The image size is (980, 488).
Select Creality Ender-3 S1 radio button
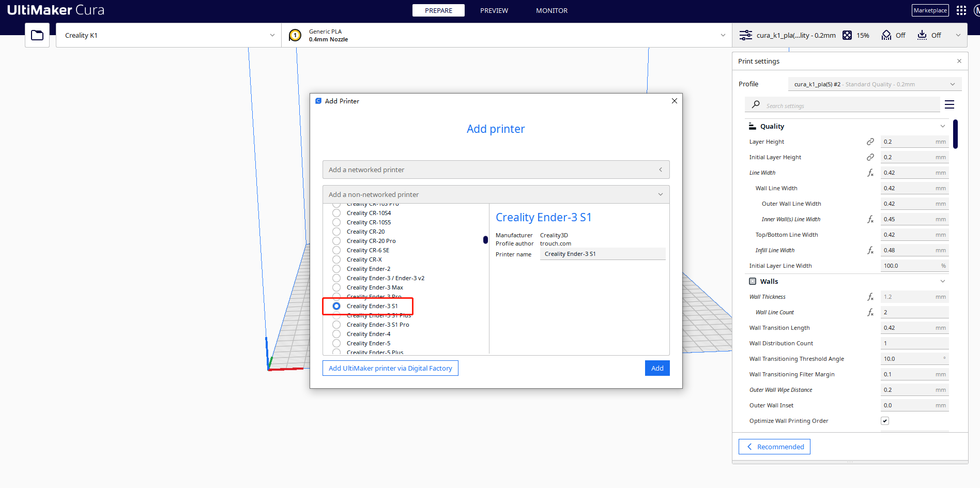(x=336, y=306)
